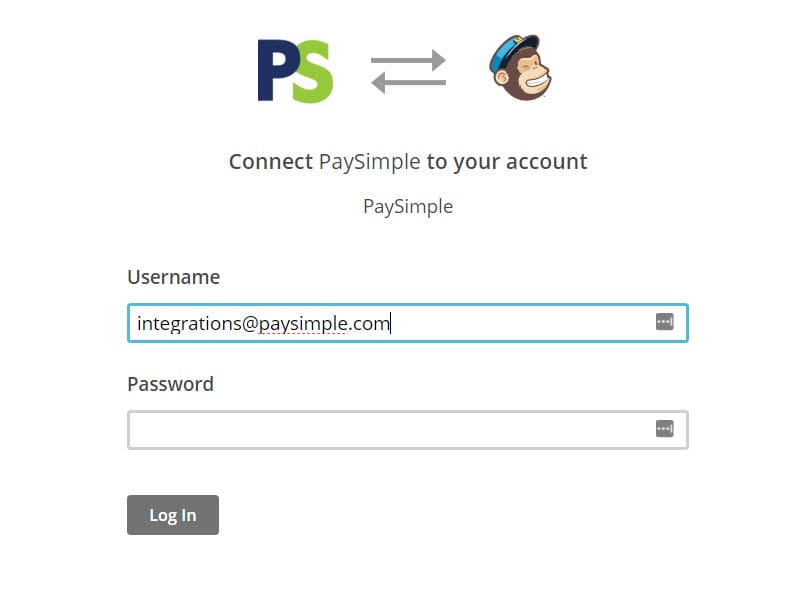Screen dimensions: 807x615
Task: Click the left-pointing gray sync arrow
Action: point(408,82)
